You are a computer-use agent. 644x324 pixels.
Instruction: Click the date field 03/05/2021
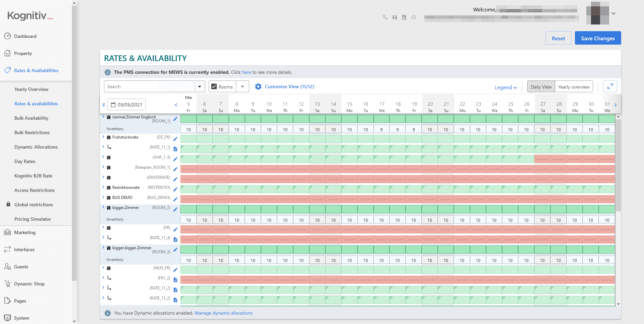point(127,105)
